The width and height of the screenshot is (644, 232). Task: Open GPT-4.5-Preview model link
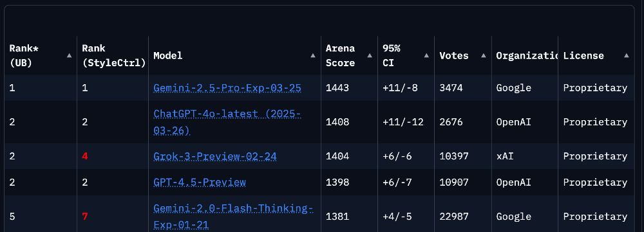coord(200,183)
